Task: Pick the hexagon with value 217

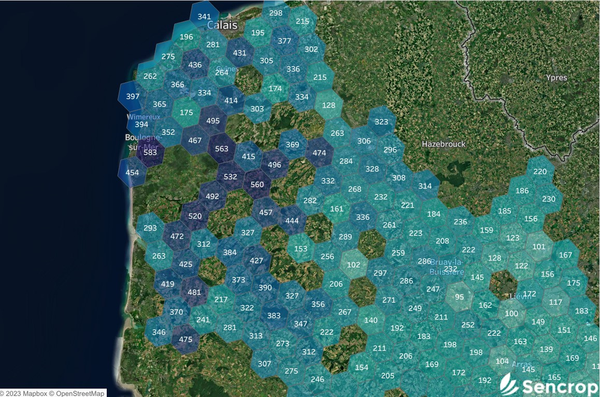Action: coord(221,299)
